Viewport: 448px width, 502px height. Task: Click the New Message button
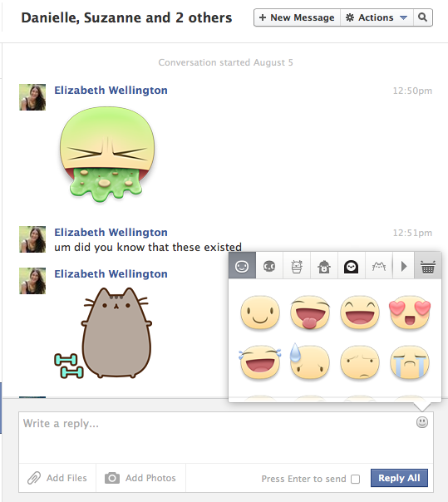(x=297, y=17)
